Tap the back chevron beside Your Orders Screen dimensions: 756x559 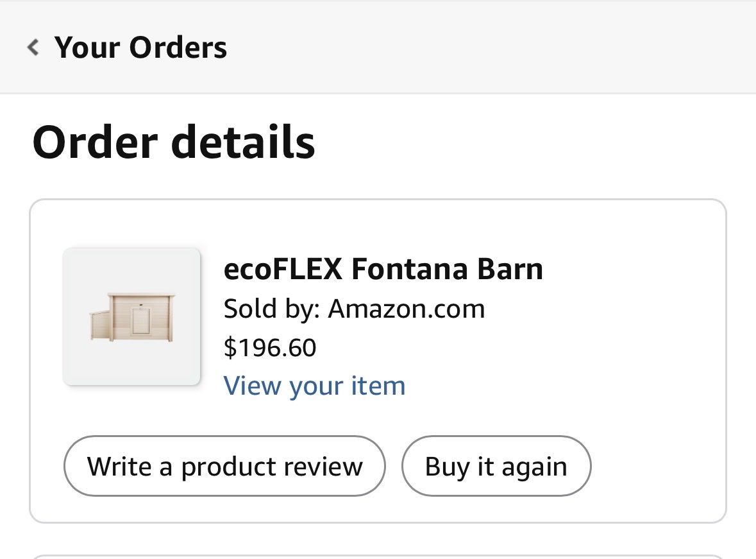(33, 47)
